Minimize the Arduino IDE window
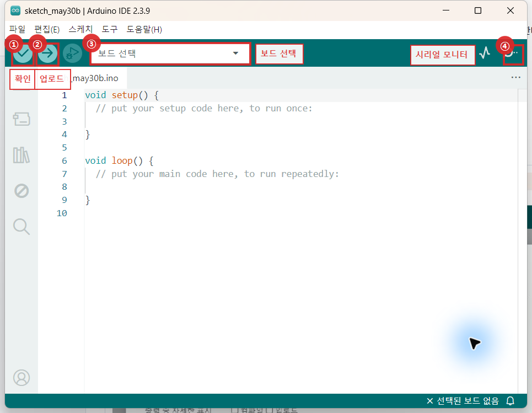This screenshot has height=413, width=532. pos(446,10)
